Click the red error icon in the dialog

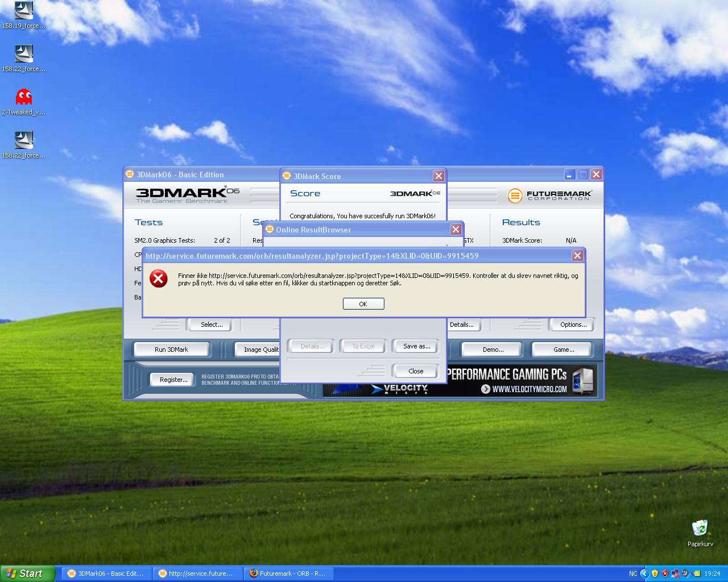pos(159,278)
